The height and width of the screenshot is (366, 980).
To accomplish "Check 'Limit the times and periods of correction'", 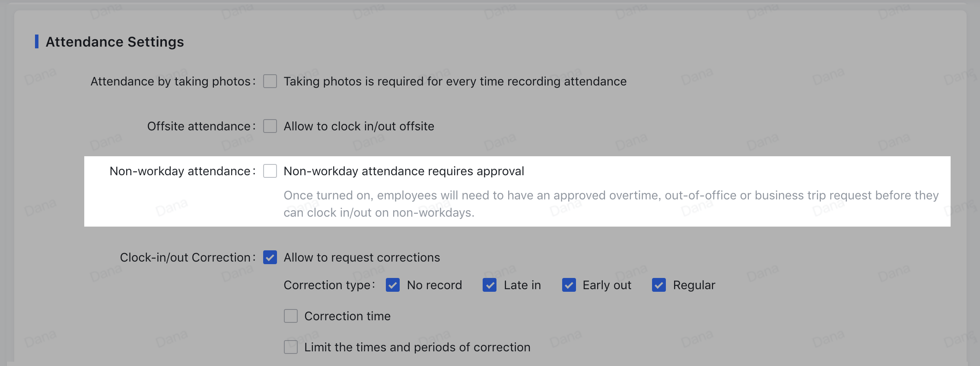I will (x=290, y=347).
